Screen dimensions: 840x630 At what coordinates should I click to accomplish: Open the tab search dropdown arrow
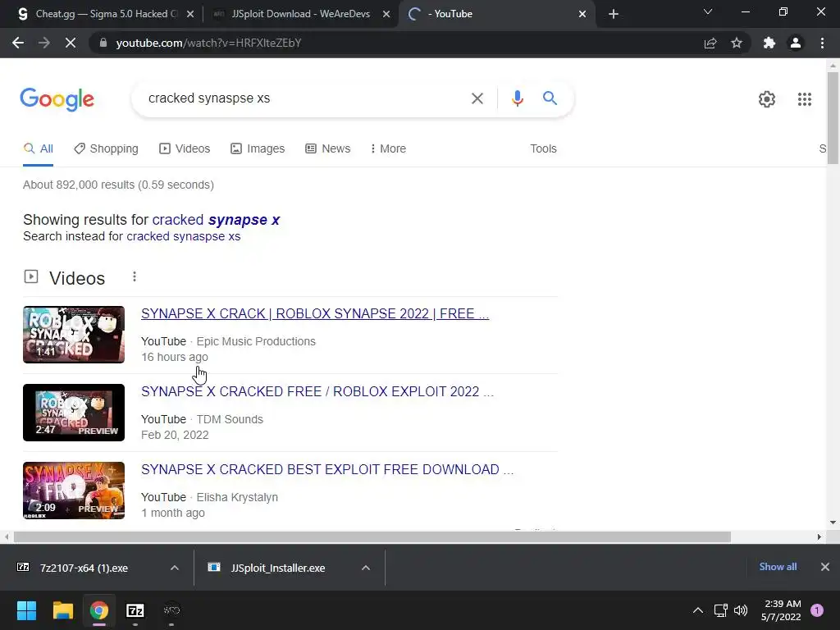tap(708, 11)
